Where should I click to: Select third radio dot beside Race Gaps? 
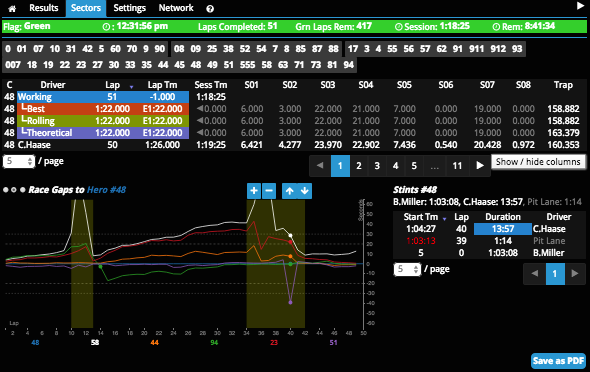[x=23, y=190]
